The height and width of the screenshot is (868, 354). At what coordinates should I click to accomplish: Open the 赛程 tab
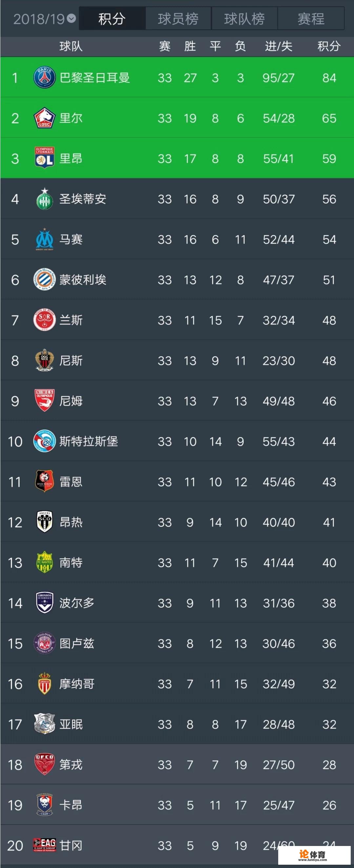coord(311,19)
